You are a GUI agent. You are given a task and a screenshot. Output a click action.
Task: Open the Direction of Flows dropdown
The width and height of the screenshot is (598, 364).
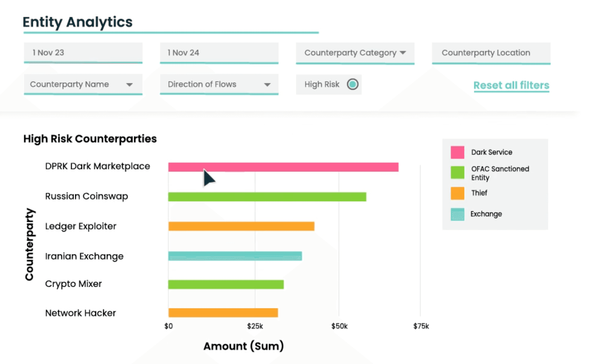coord(219,84)
